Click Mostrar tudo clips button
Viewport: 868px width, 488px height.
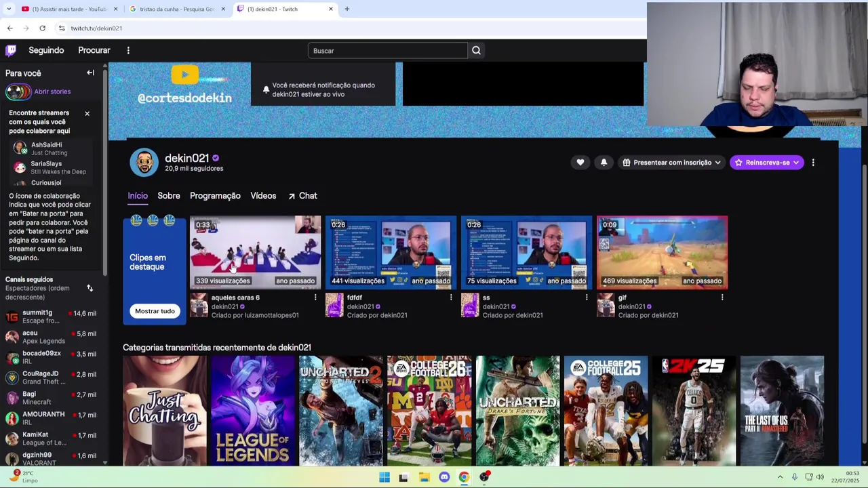pos(155,311)
